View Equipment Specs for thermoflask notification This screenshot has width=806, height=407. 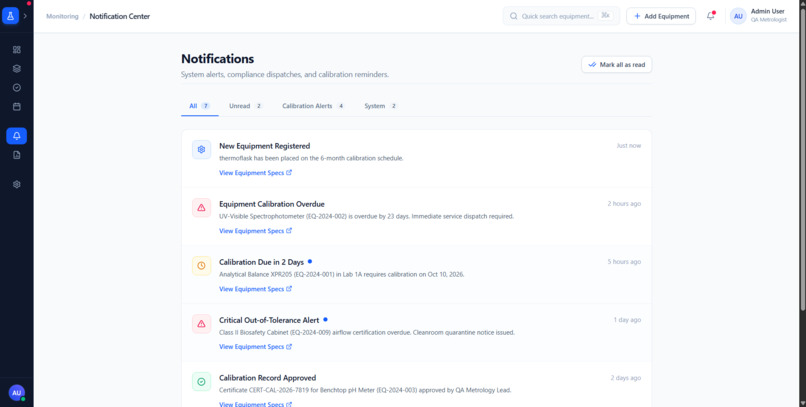tap(255, 173)
